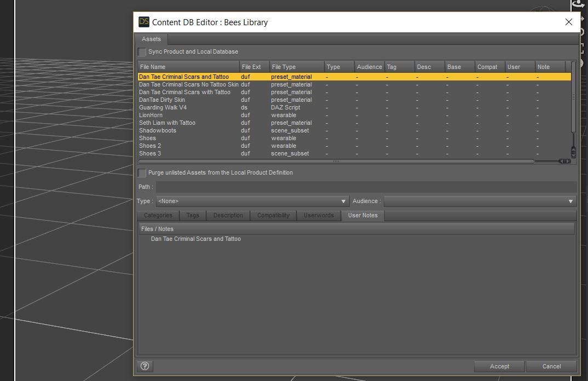Select the Shoes asset row

click(354, 138)
